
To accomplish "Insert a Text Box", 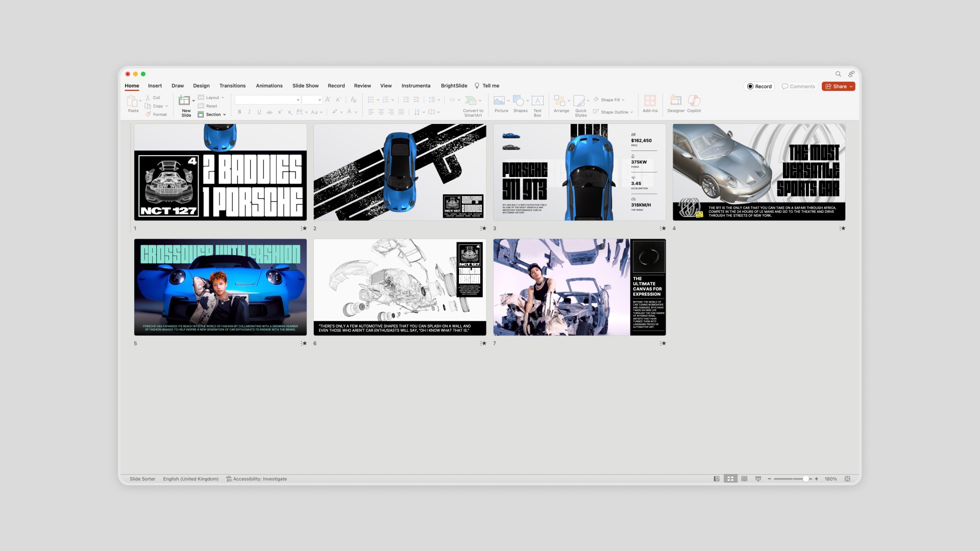I will pos(537,101).
